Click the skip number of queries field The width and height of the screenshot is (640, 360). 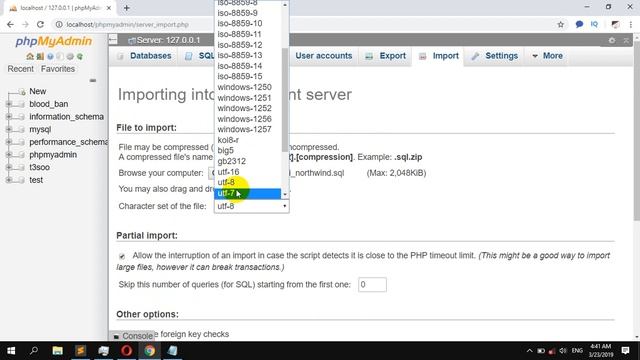coord(372,284)
